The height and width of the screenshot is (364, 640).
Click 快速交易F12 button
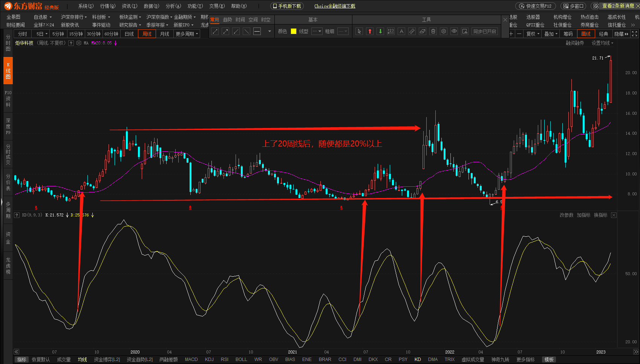pos(536,6)
